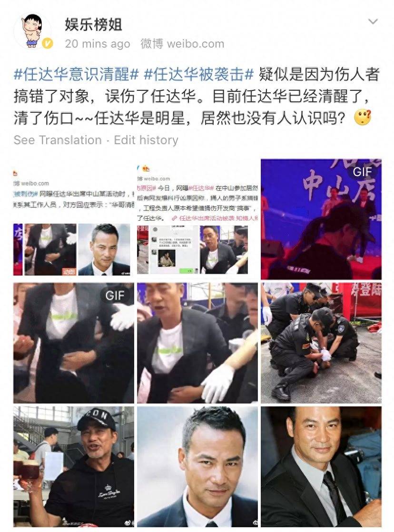Play the GIF of blue stage scene
The image size is (394, 532).
coord(321,219)
